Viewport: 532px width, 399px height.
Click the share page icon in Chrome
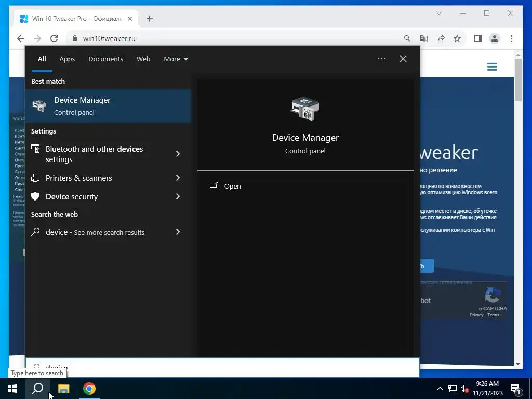pos(441,38)
